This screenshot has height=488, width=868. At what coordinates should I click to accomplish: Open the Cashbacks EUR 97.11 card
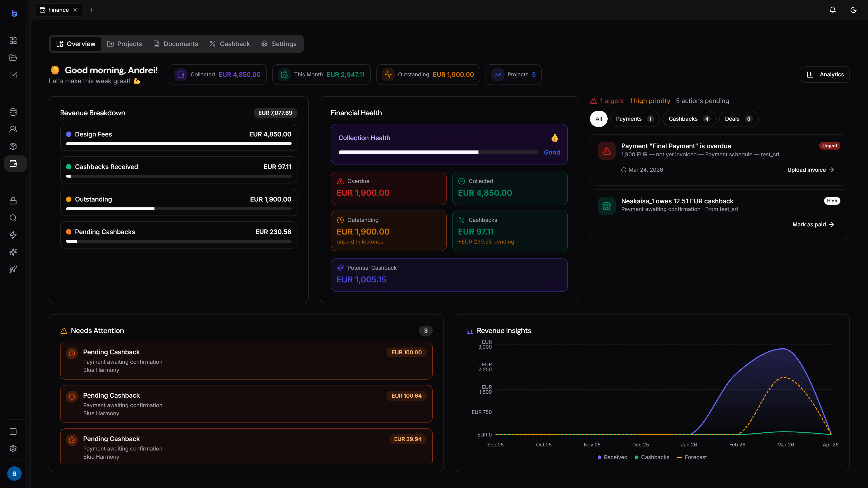[x=510, y=231]
